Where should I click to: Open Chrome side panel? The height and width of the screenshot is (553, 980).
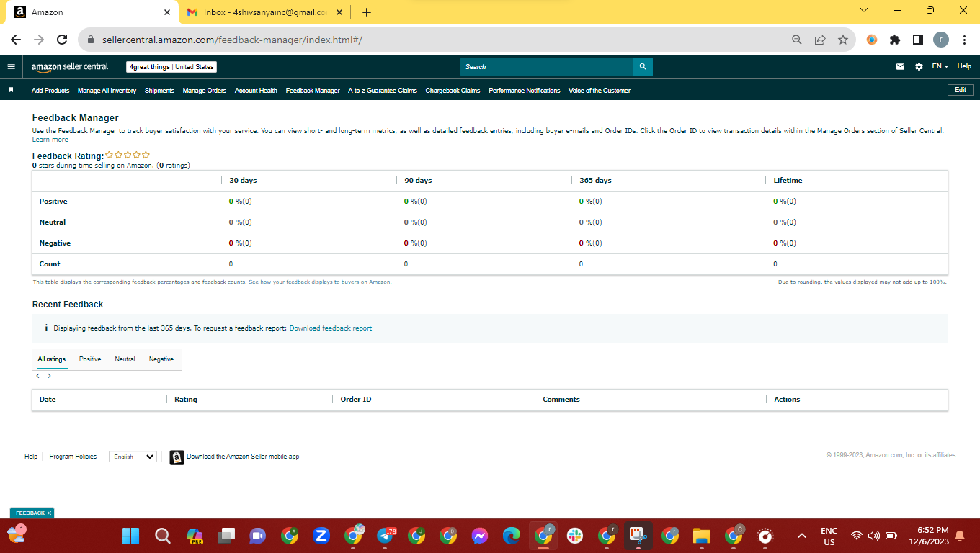point(918,40)
